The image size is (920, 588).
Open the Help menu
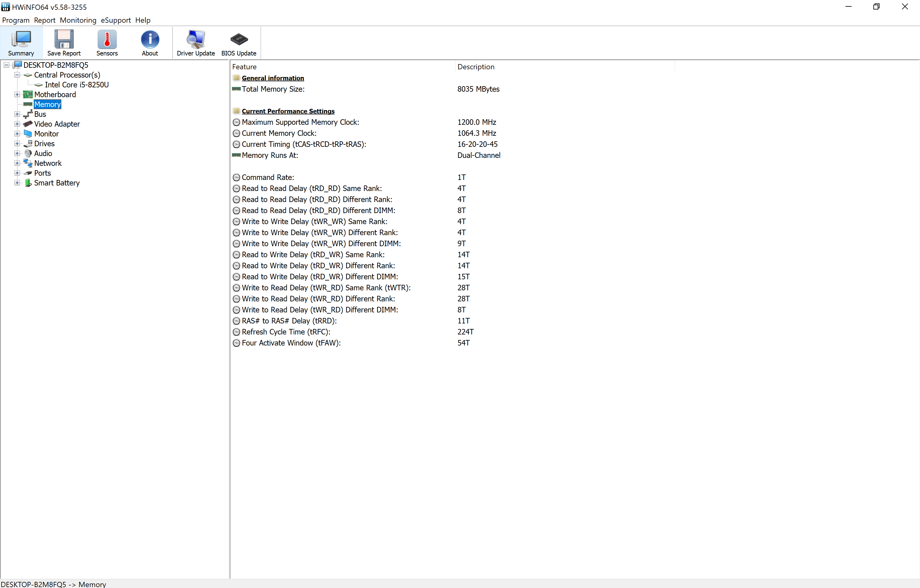click(143, 20)
